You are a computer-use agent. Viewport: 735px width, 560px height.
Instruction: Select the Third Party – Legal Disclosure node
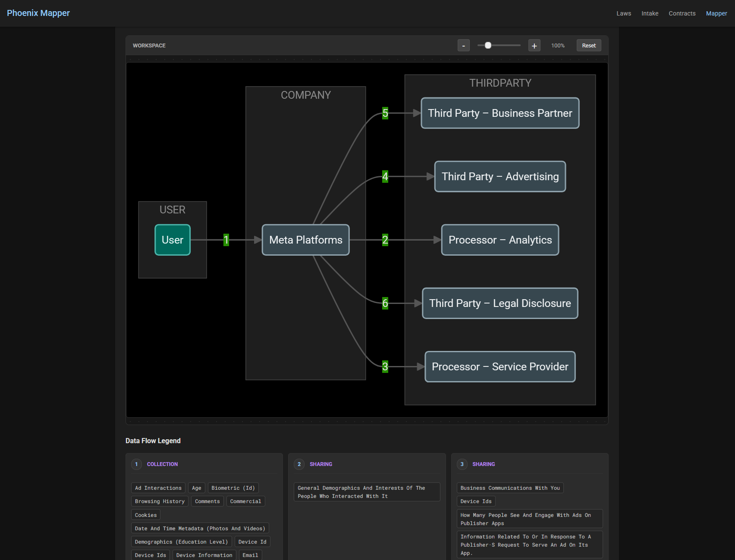[x=500, y=303]
